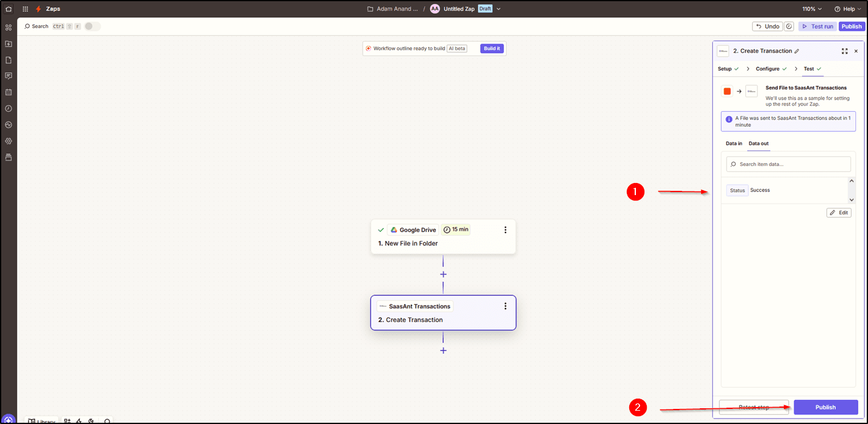Expand the step panel to full screen
This screenshot has height=424, width=868.
pyautogui.click(x=844, y=51)
